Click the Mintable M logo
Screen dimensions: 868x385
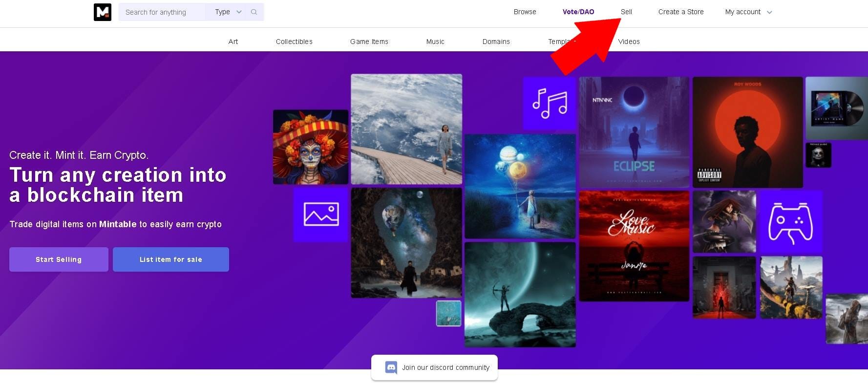103,12
